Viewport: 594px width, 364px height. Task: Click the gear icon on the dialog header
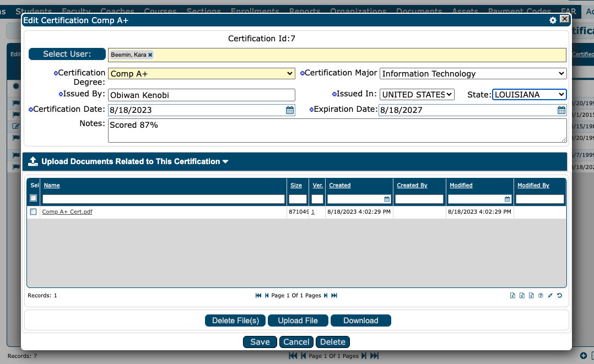553,20
